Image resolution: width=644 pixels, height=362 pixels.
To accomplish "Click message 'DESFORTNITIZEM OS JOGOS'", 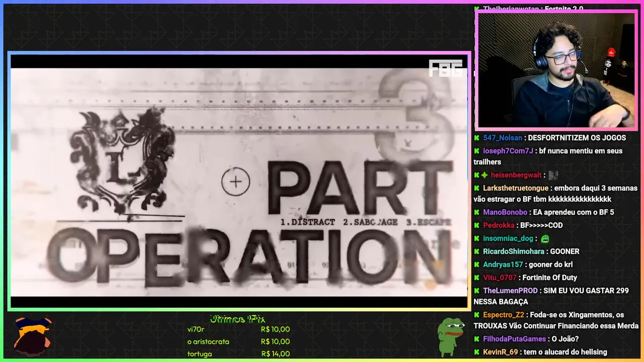I will [x=577, y=138].
